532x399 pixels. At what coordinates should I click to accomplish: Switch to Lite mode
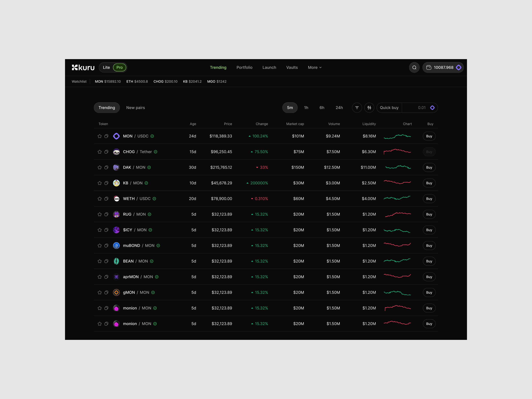coord(106,68)
